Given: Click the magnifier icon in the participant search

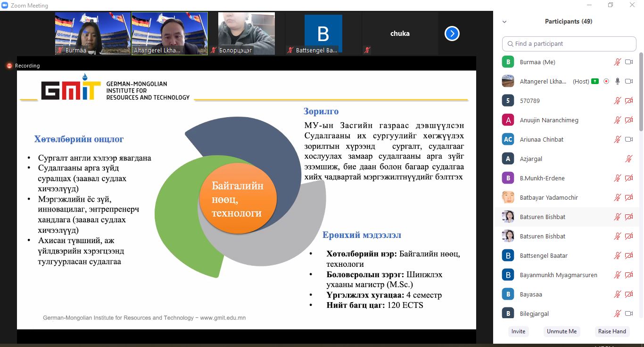Looking at the screenshot, I should point(510,44).
